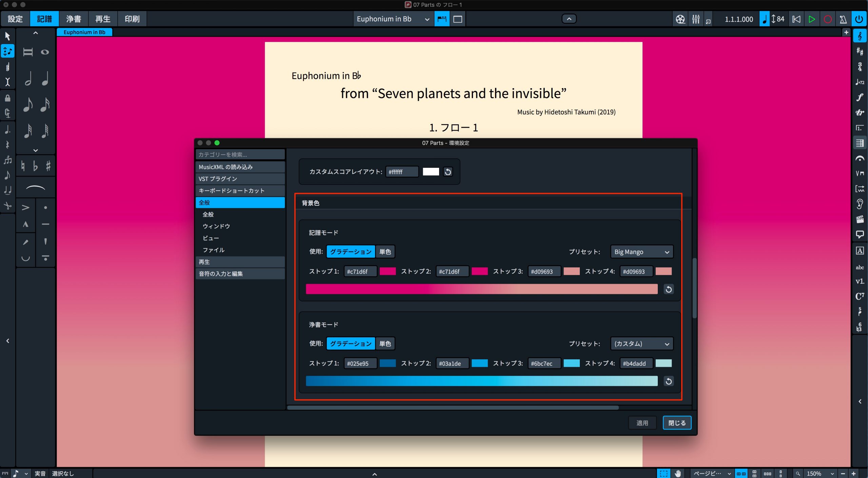868x478 pixels.
Task: Select the double whole note duration
Action: coord(28,52)
